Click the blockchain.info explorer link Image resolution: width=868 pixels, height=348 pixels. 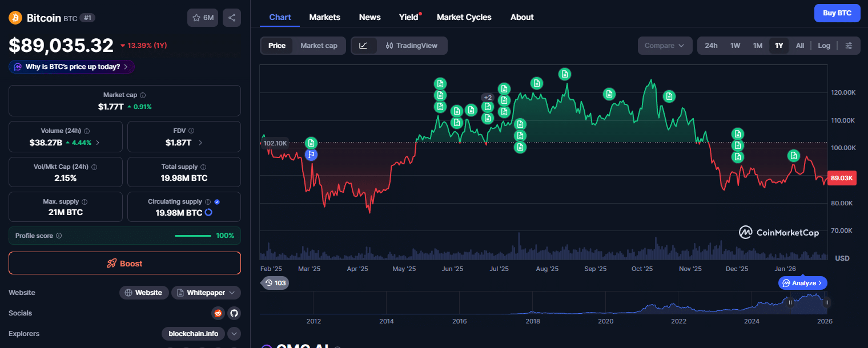[192, 334]
